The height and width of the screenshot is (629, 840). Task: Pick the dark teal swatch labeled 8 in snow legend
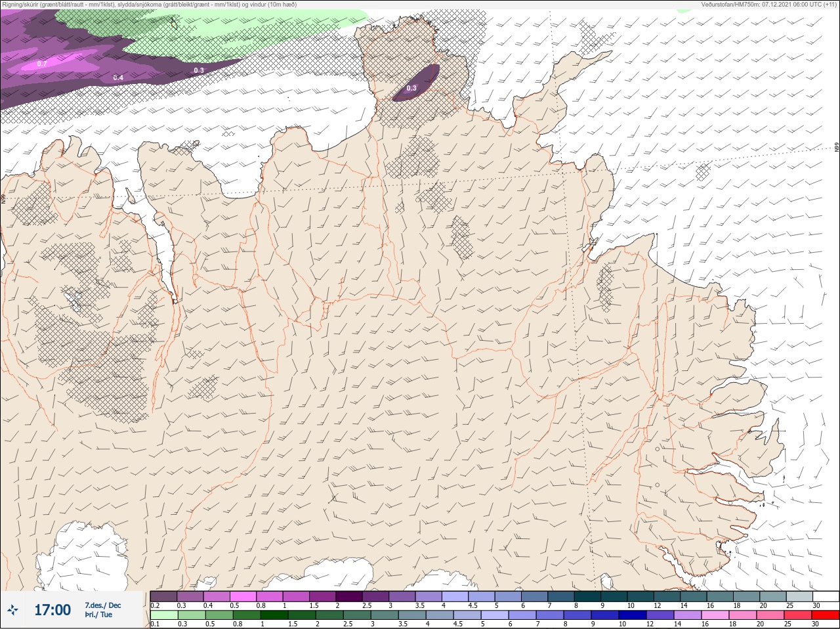coord(588,596)
